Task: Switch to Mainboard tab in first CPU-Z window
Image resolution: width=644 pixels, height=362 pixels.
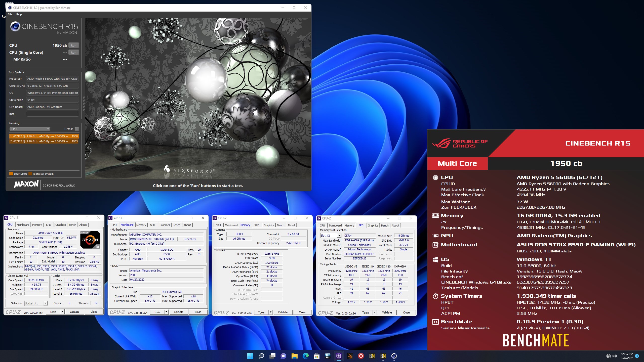Action: [x=23, y=225]
